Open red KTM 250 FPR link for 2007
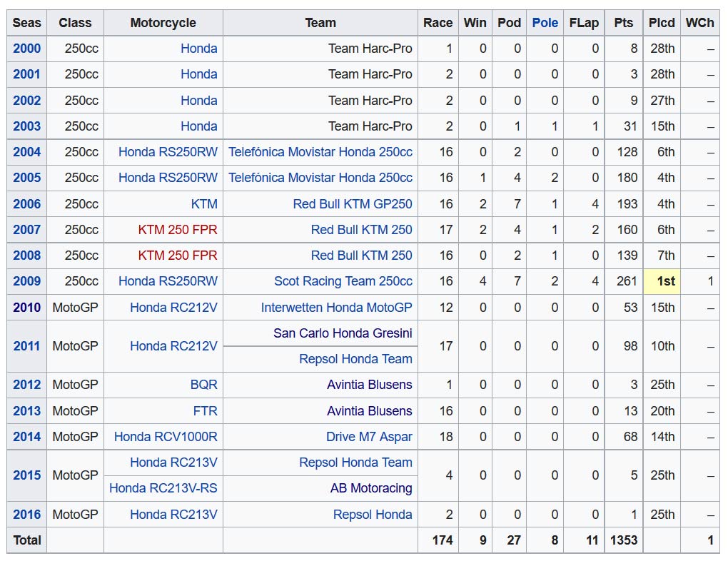The height and width of the screenshot is (561, 728). 178,229
